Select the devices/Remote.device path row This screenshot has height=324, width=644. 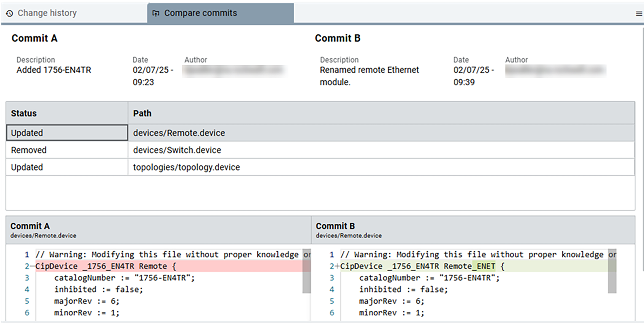point(381,133)
